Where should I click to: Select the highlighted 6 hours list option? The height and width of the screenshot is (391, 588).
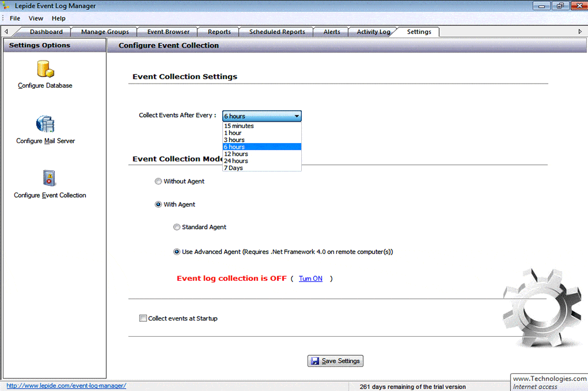pyautogui.click(x=262, y=147)
